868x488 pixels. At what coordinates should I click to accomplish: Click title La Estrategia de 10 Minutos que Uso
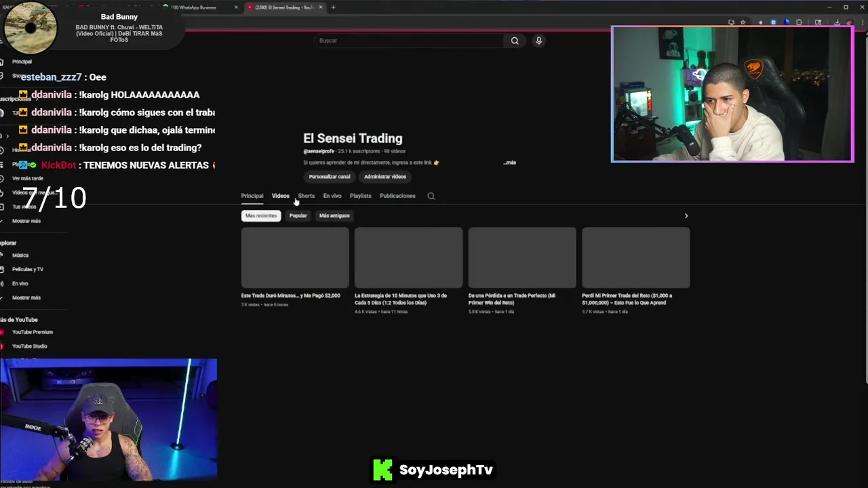pyautogui.click(x=401, y=299)
